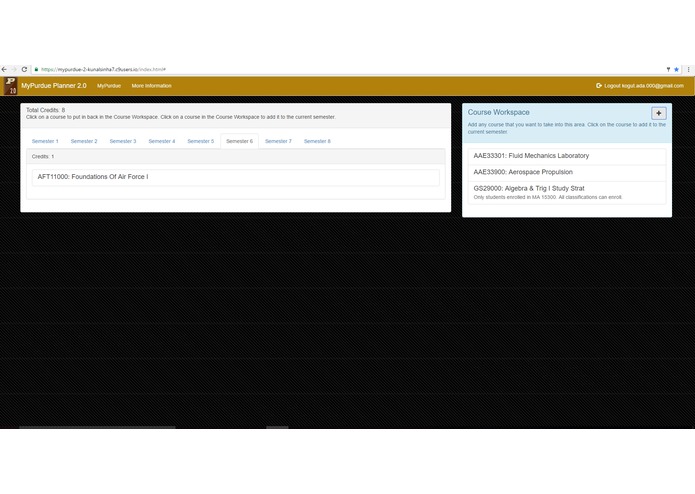The width and height of the screenshot is (695, 494).
Task: Switch to Semester 8 tab
Action: point(317,141)
